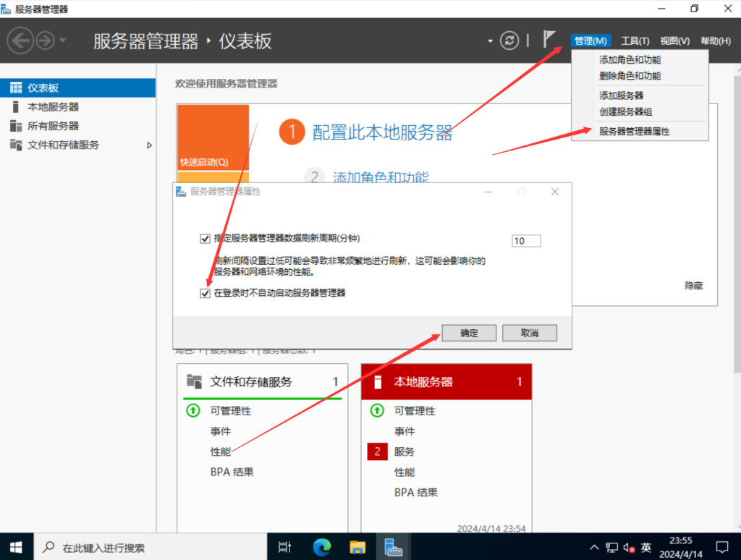
Task: Open the 帮助(H) menu
Action: [x=716, y=41]
